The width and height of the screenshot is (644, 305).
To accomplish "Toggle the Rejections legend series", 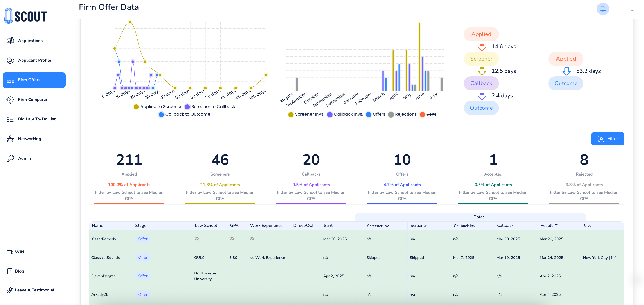I will point(405,114).
